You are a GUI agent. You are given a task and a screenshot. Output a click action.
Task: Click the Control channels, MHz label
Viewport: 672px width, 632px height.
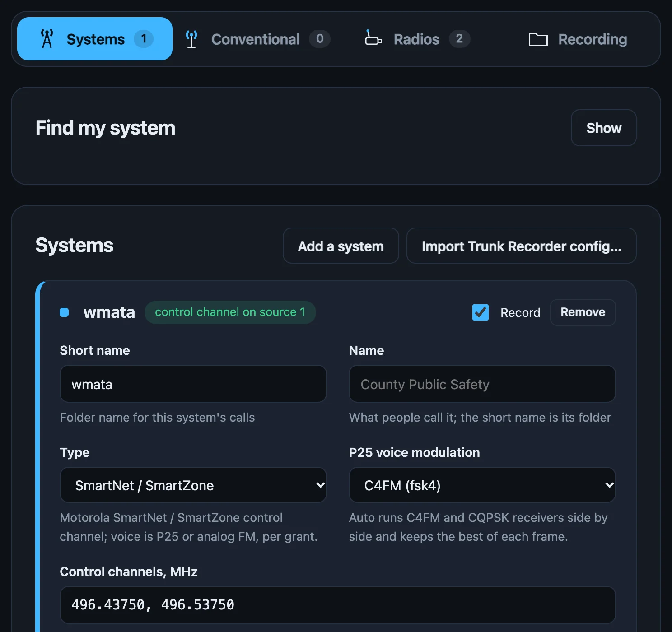pyautogui.click(x=129, y=572)
